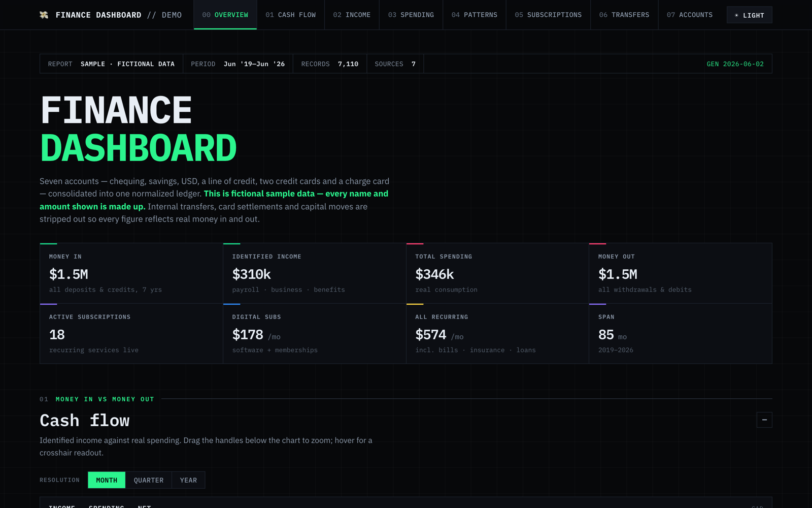Screen dimensions: 812x508
Task: Click the Identified Income $310k card
Action: point(315,273)
